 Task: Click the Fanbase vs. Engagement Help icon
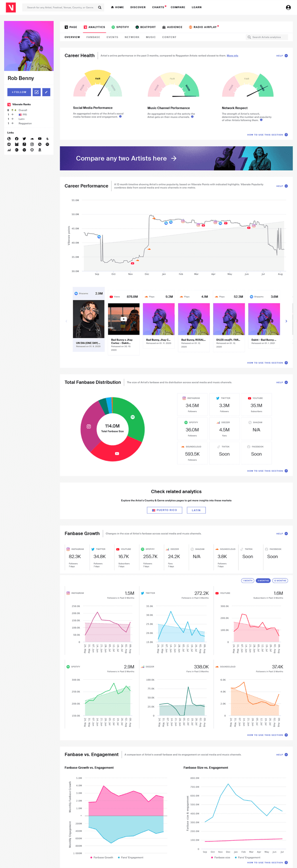(x=286, y=755)
